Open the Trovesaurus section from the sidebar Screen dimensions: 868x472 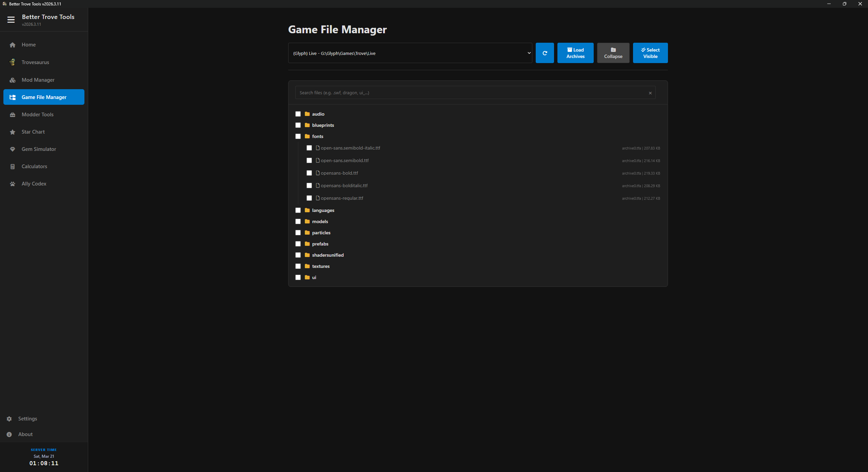coord(35,62)
